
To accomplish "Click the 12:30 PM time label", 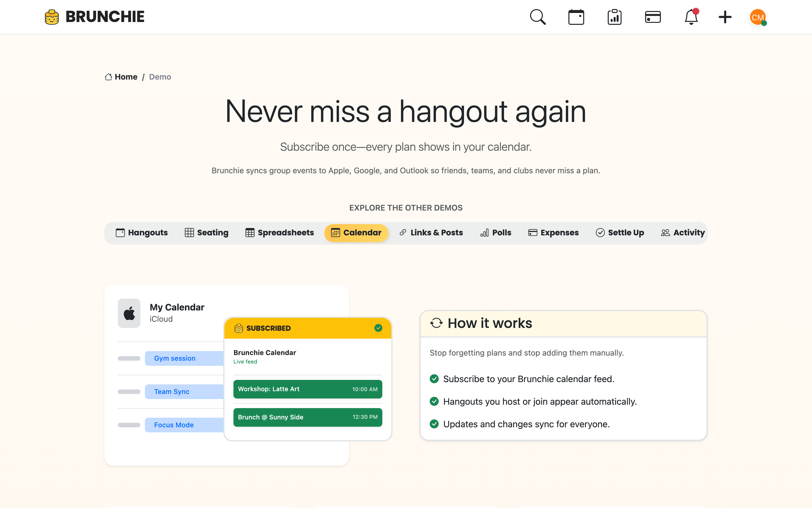I will coord(365,417).
